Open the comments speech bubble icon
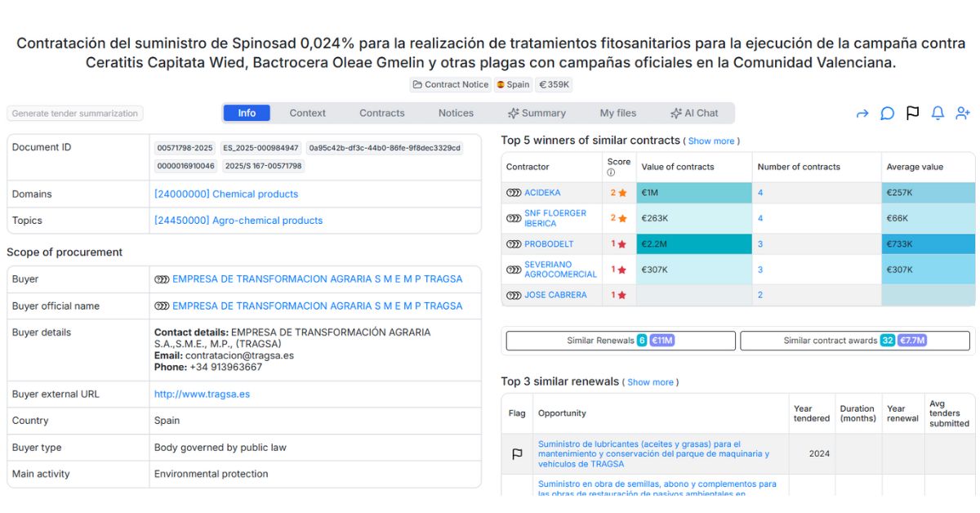The image size is (980, 513). [x=887, y=114]
